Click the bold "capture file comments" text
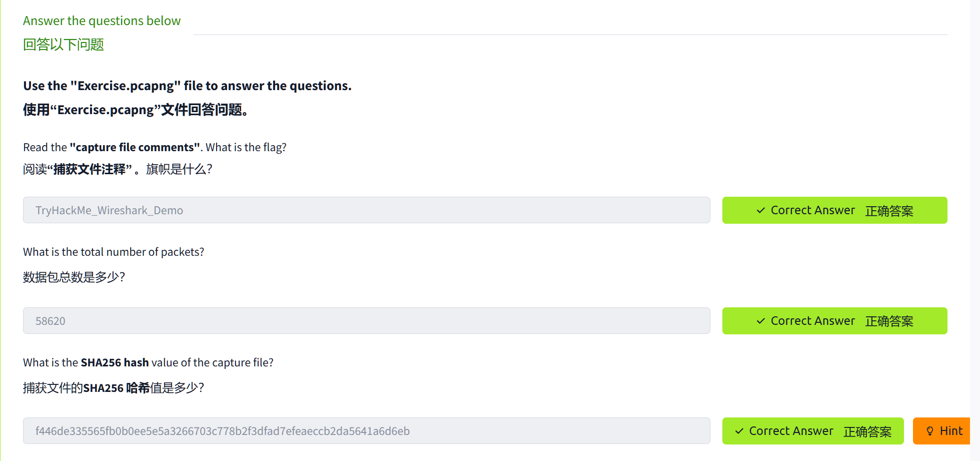Viewport: 980px width, 461px height. pyautogui.click(x=135, y=148)
